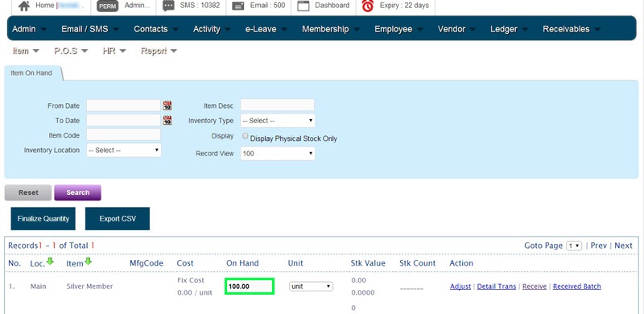644x314 pixels.
Task: Click the PERM badge icon
Action: click(x=108, y=6)
